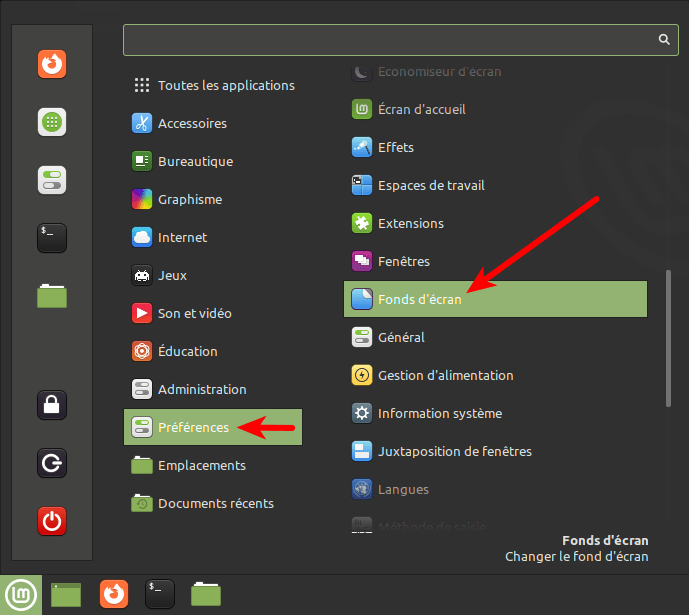Open System Settings from the favorites sidebar

click(52, 180)
